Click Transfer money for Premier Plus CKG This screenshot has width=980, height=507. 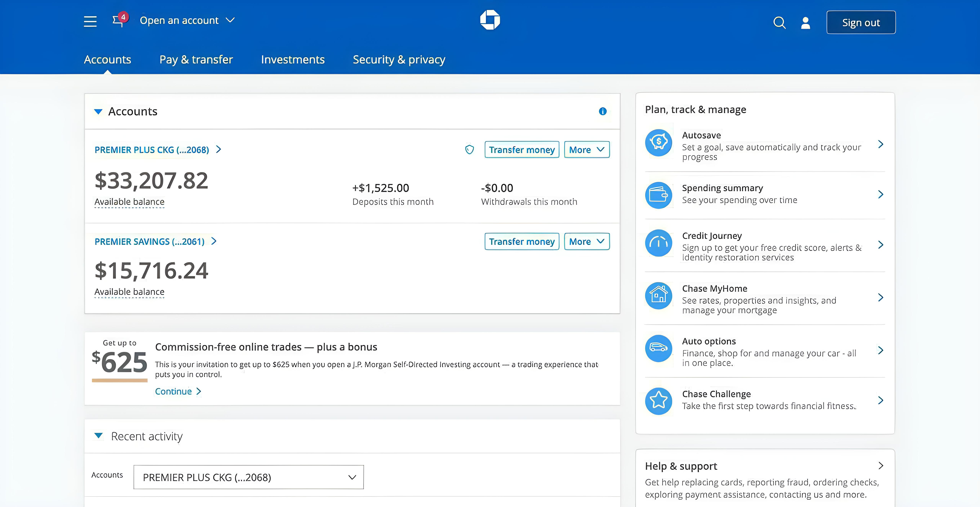pos(522,150)
